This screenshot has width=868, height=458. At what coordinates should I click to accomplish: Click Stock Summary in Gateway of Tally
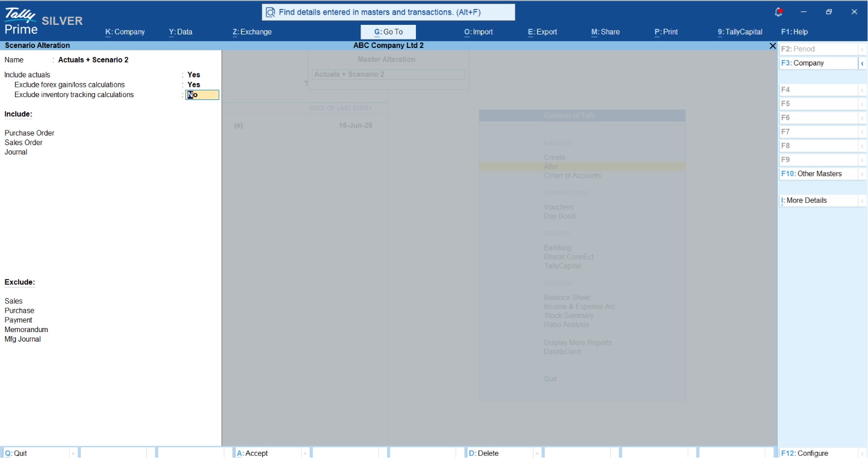(x=568, y=316)
